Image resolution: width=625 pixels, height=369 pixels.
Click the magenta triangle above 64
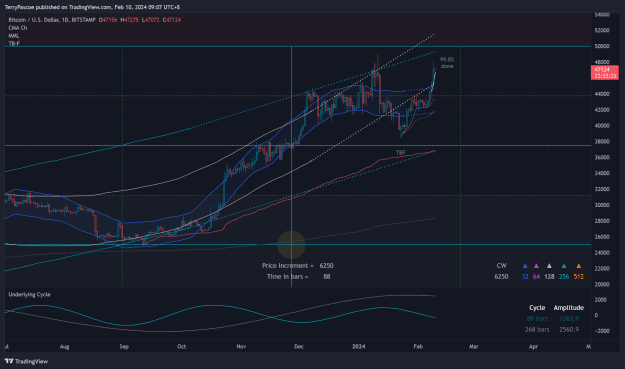pyautogui.click(x=536, y=266)
